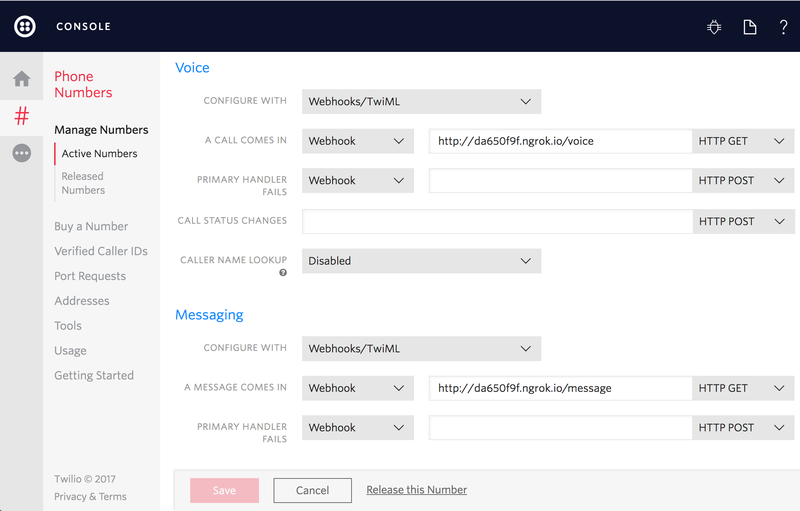Image resolution: width=800 pixels, height=511 pixels.
Task: Change messaging fallback HTTP POST dropdown
Action: click(743, 427)
